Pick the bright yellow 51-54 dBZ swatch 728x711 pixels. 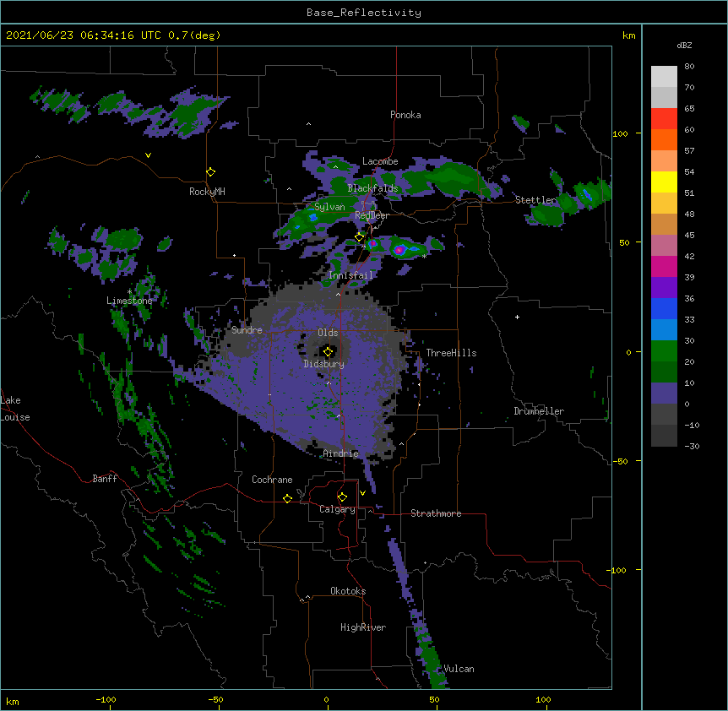pyautogui.click(x=664, y=182)
